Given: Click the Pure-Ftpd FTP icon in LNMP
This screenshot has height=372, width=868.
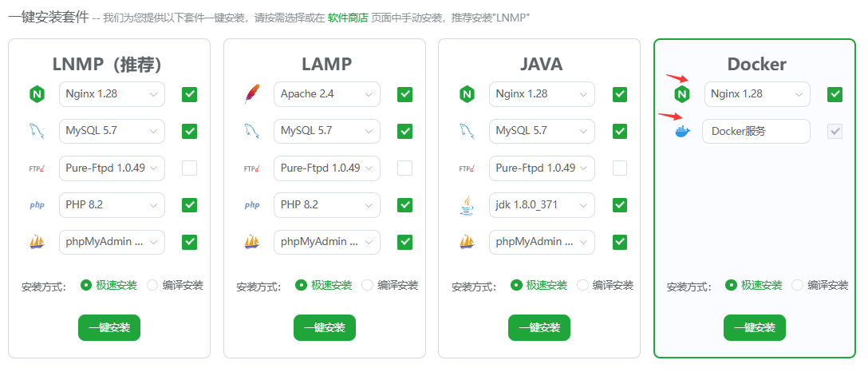Looking at the screenshot, I should (x=37, y=168).
